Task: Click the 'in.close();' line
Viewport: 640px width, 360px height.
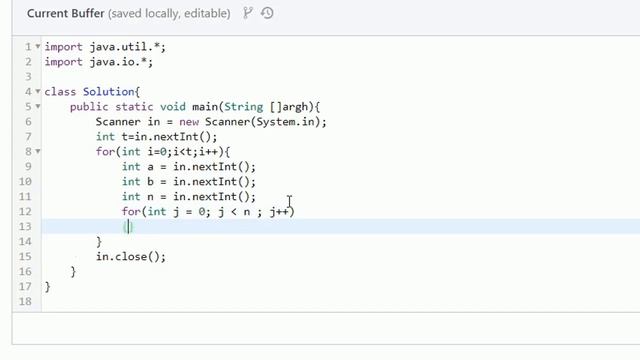Action: (131, 257)
